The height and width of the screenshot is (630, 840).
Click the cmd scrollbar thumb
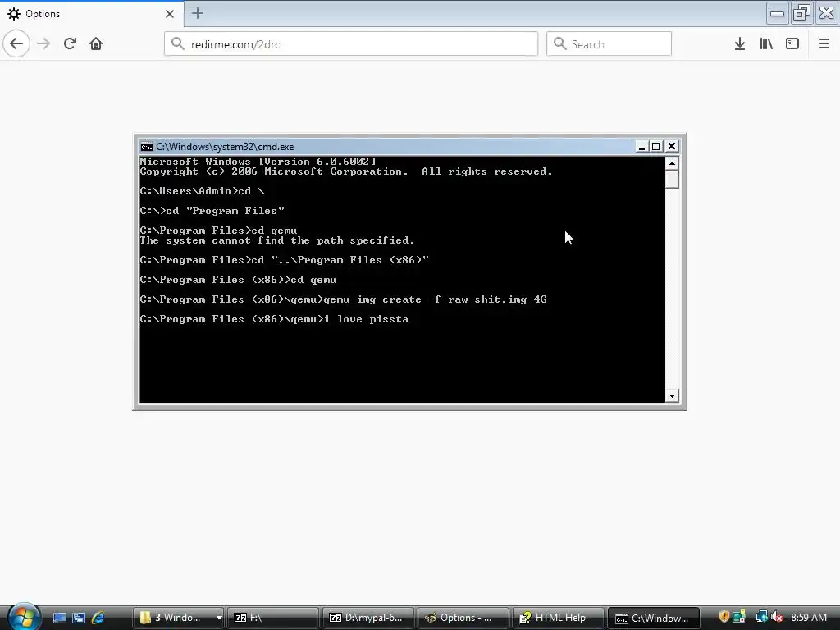pyautogui.click(x=672, y=179)
